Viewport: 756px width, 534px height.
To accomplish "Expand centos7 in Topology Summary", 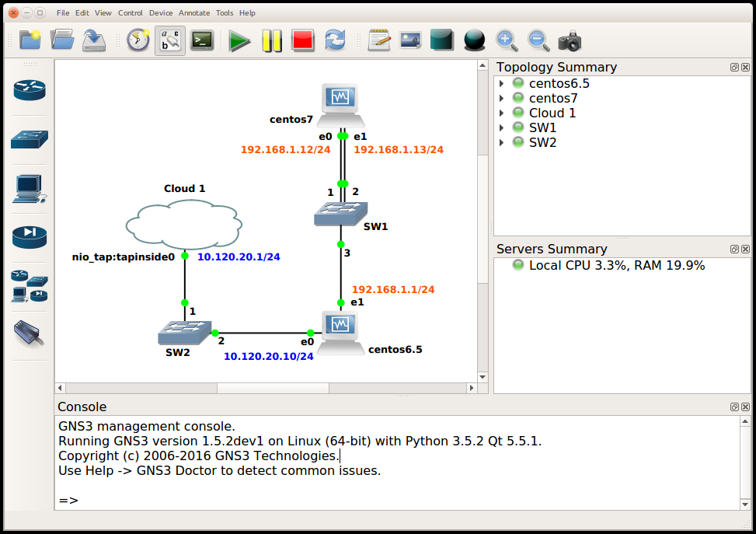I will (x=501, y=99).
